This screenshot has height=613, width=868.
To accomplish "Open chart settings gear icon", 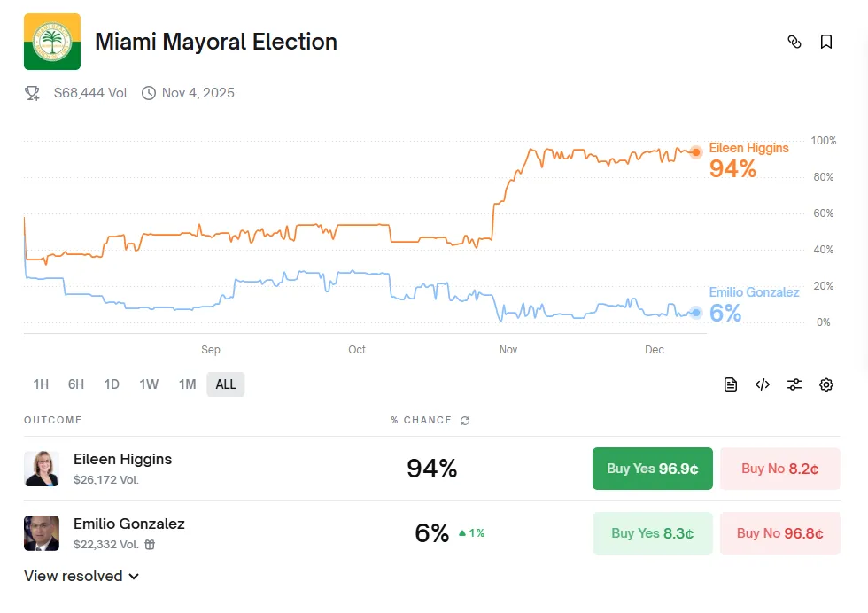I will coord(826,384).
